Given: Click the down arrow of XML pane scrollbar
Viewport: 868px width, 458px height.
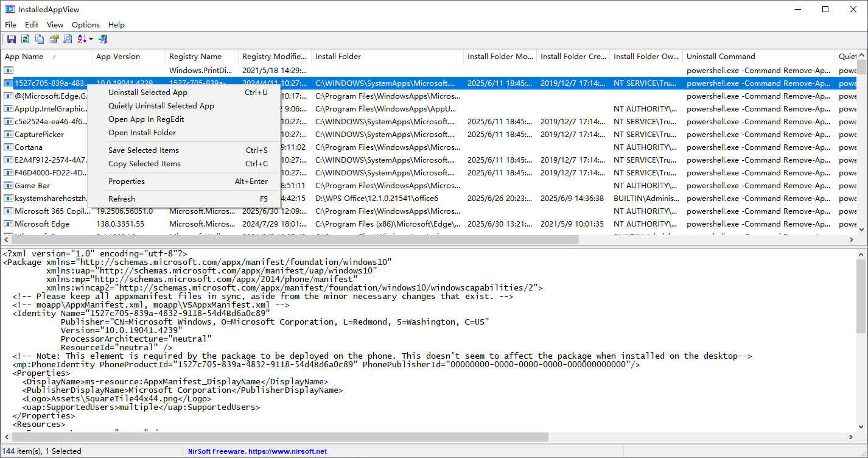Looking at the screenshot, I should click(861, 427).
